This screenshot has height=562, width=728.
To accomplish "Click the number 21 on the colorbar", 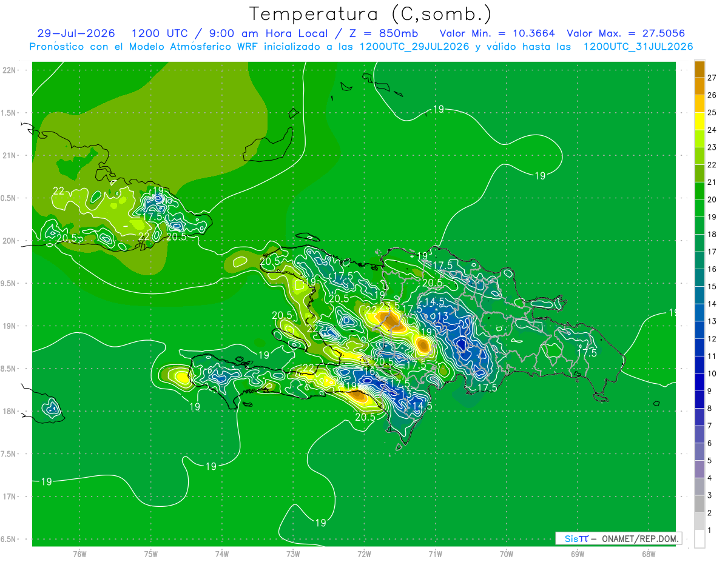I will 712,182.
